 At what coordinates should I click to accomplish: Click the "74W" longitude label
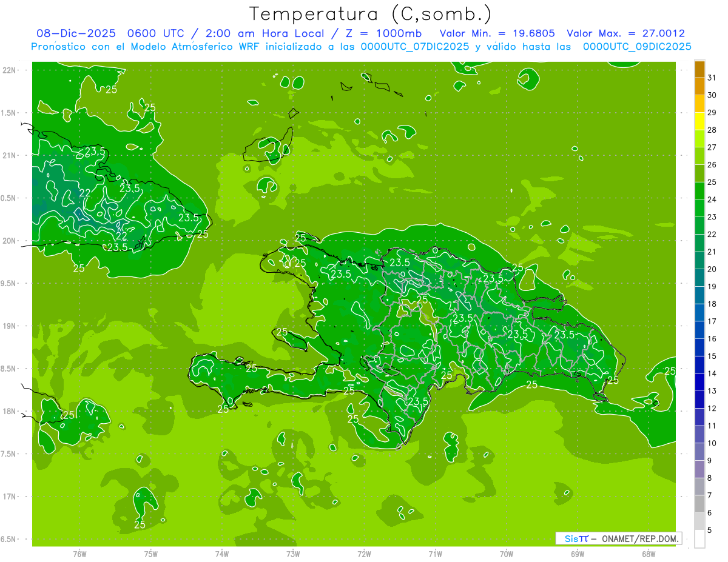click(x=221, y=554)
